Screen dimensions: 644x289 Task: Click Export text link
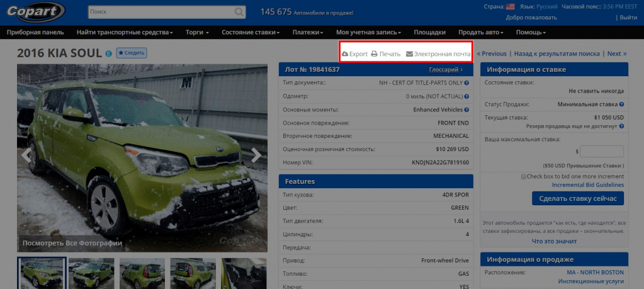tap(358, 54)
